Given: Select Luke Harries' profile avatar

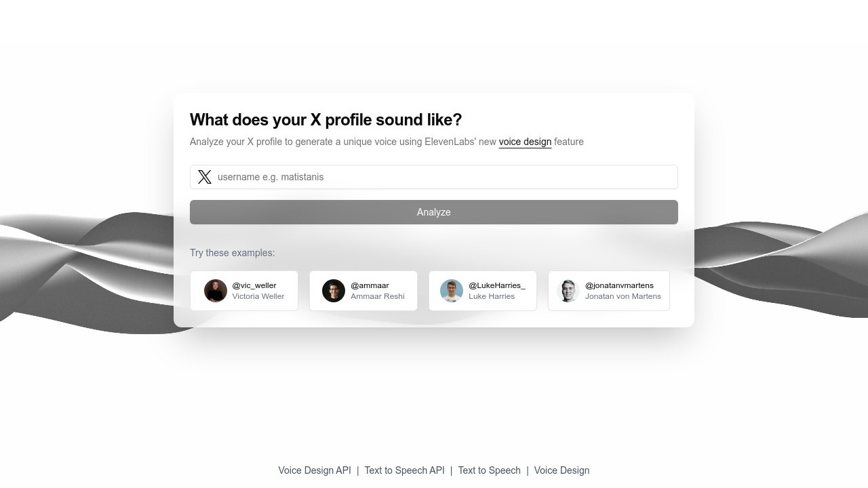Looking at the screenshot, I should 452,291.
